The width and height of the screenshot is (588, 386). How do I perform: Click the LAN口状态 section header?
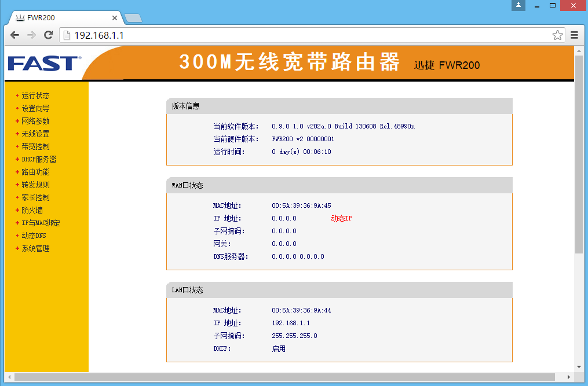coord(339,290)
